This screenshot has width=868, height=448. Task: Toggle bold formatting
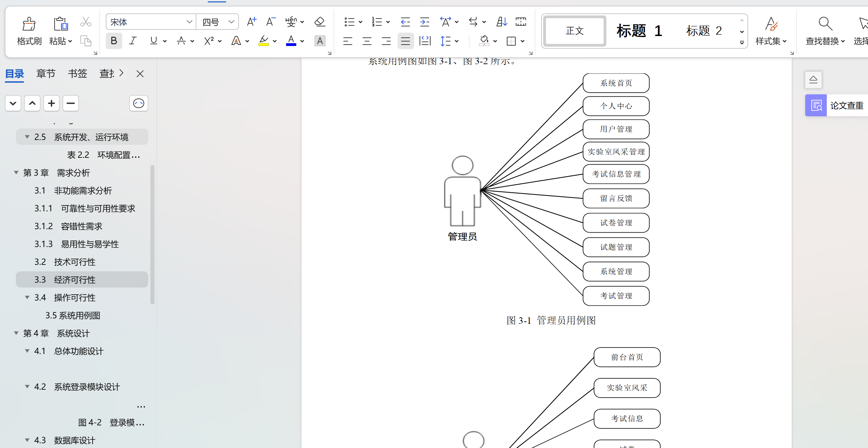coord(114,41)
